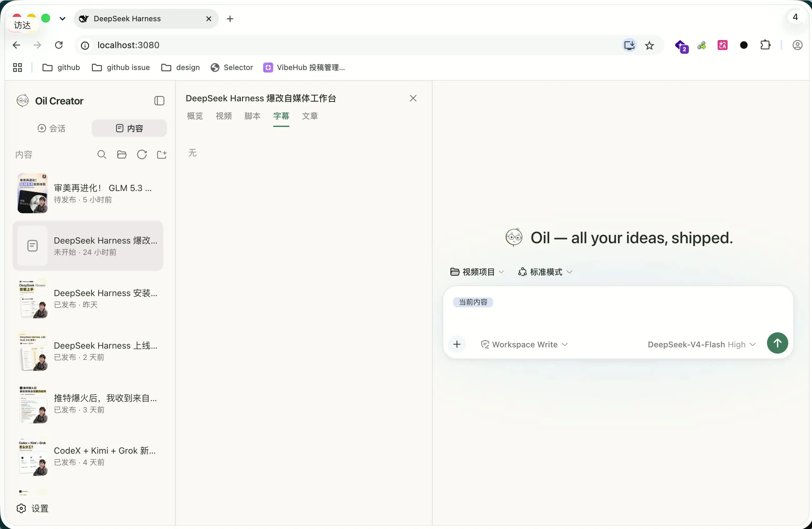Open browser profile avatar icon

click(797, 45)
